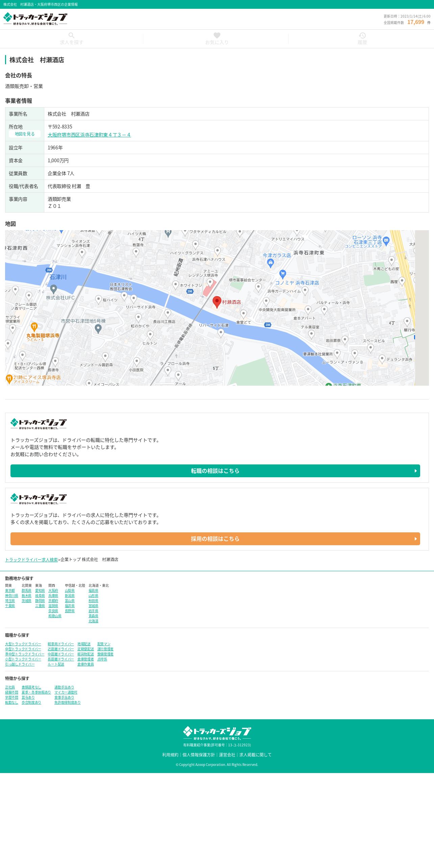Open 免許取得制度あり feature link
This screenshot has height=868, width=434.
(x=68, y=703)
